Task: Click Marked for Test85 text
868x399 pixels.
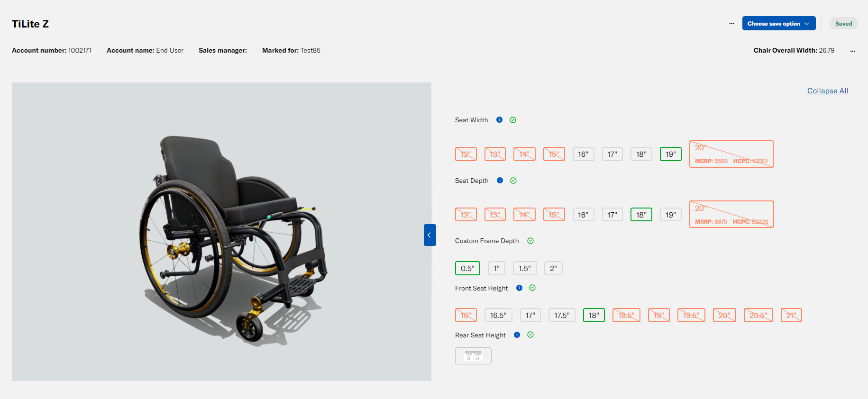Action: (x=291, y=50)
